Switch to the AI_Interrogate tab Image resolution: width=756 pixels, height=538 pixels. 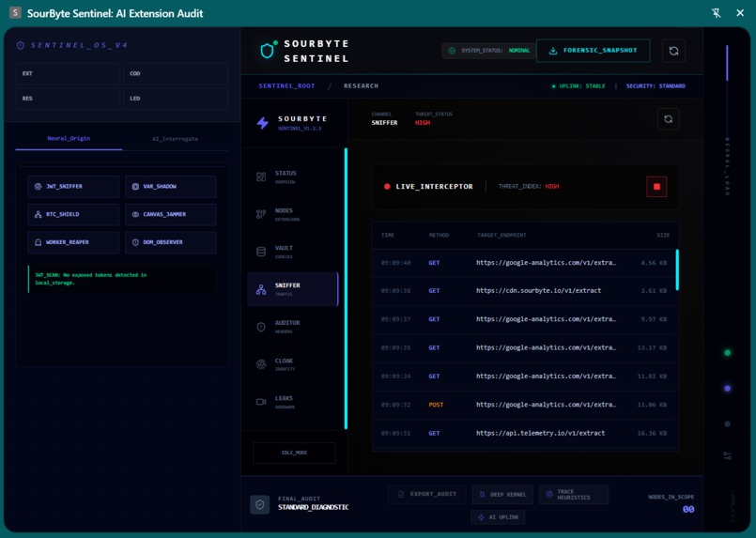point(175,139)
